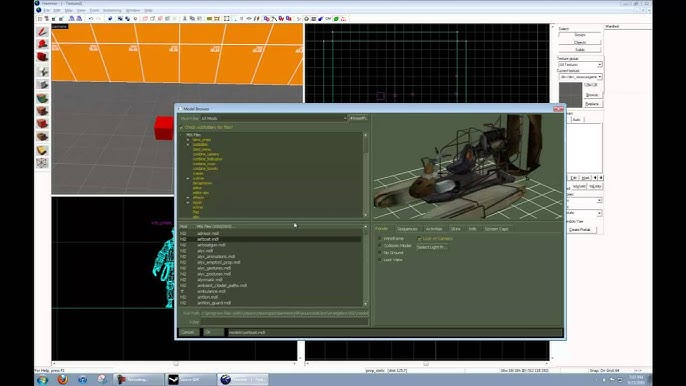686x386 pixels.
Task: Click the Groups select mode button
Action: coord(580,35)
